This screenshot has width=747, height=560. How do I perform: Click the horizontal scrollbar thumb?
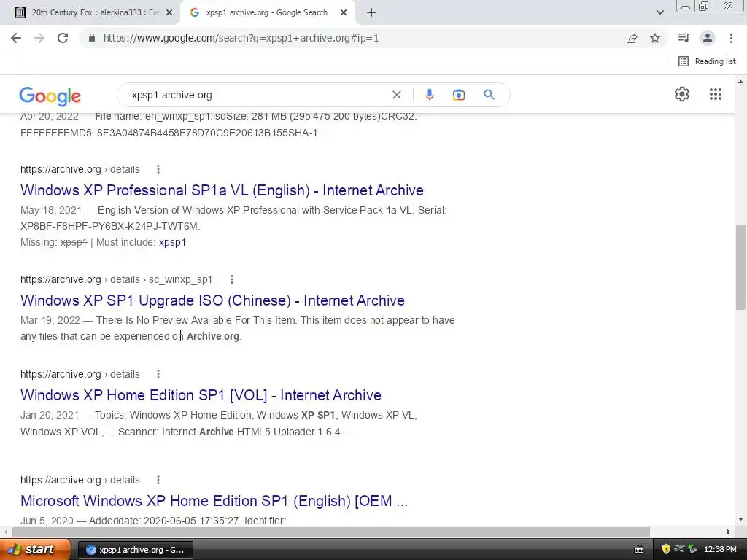click(x=331, y=532)
